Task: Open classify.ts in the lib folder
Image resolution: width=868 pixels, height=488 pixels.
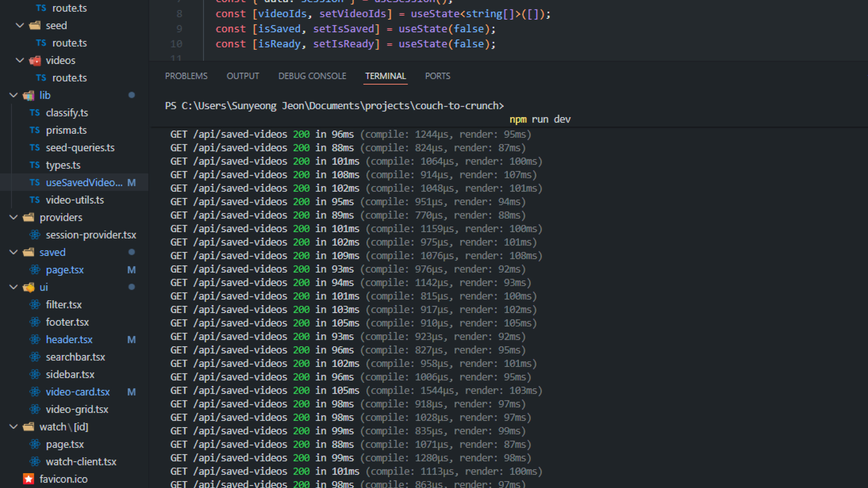Action: coord(67,113)
